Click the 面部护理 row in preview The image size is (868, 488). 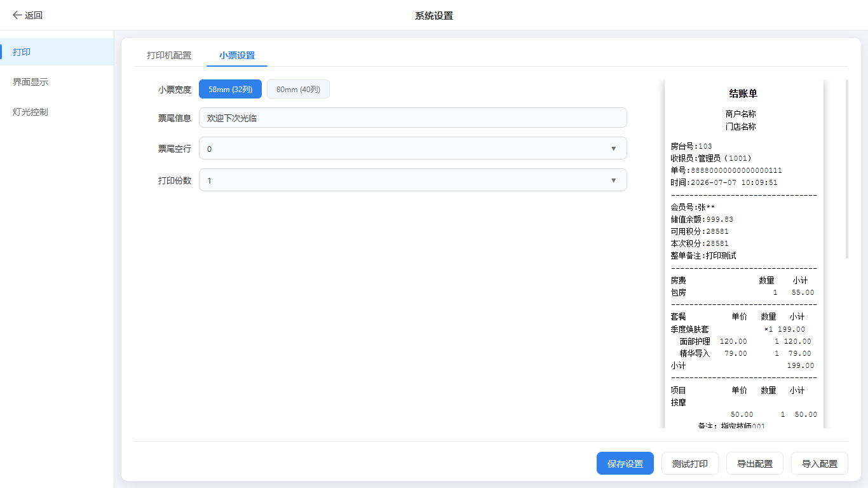coord(745,341)
